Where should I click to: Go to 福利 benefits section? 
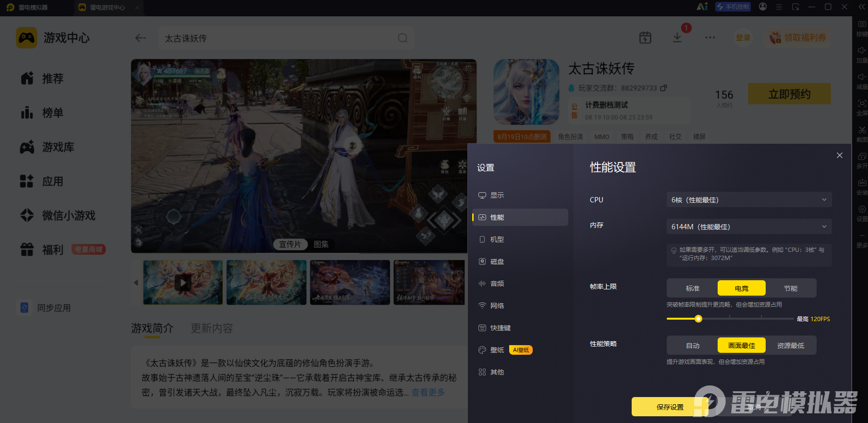point(42,250)
